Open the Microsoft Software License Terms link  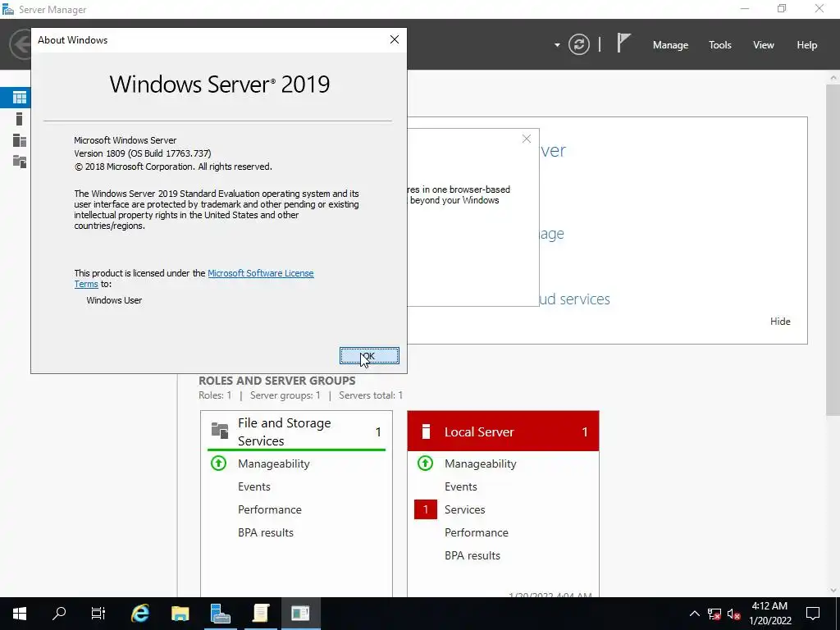click(194, 279)
